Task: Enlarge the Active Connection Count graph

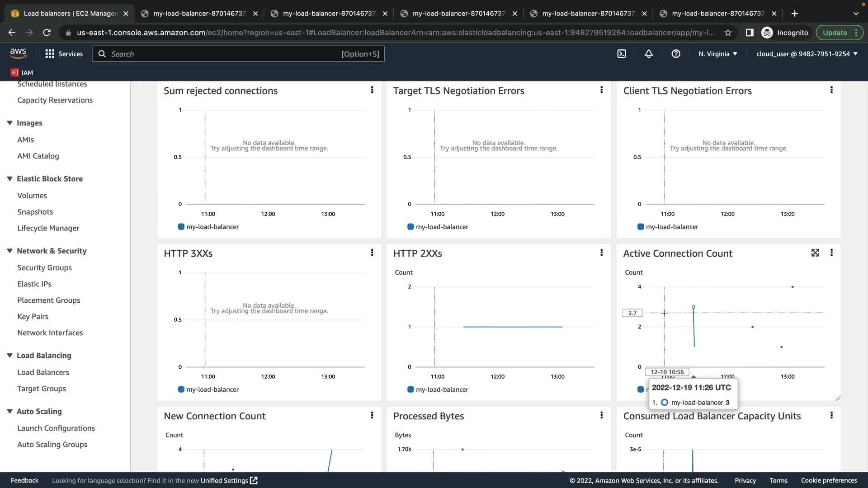Action: click(815, 253)
